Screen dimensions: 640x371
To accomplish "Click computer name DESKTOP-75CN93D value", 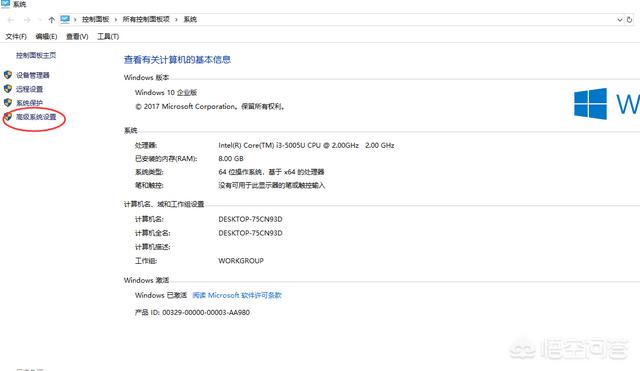I will click(x=250, y=219).
